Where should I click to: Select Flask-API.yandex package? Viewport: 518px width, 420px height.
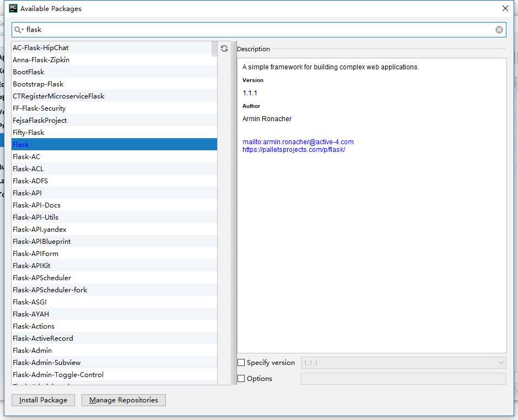(x=114, y=230)
